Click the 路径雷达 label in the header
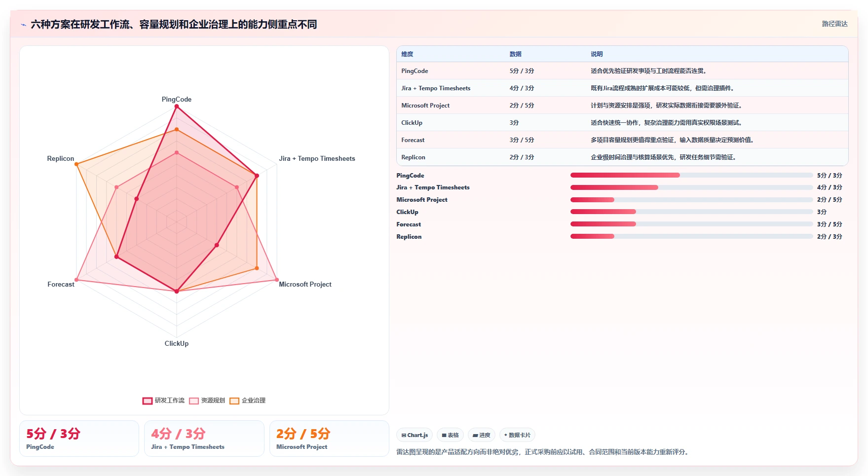868x476 pixels. pyautogui.click(x=834, y=24)
